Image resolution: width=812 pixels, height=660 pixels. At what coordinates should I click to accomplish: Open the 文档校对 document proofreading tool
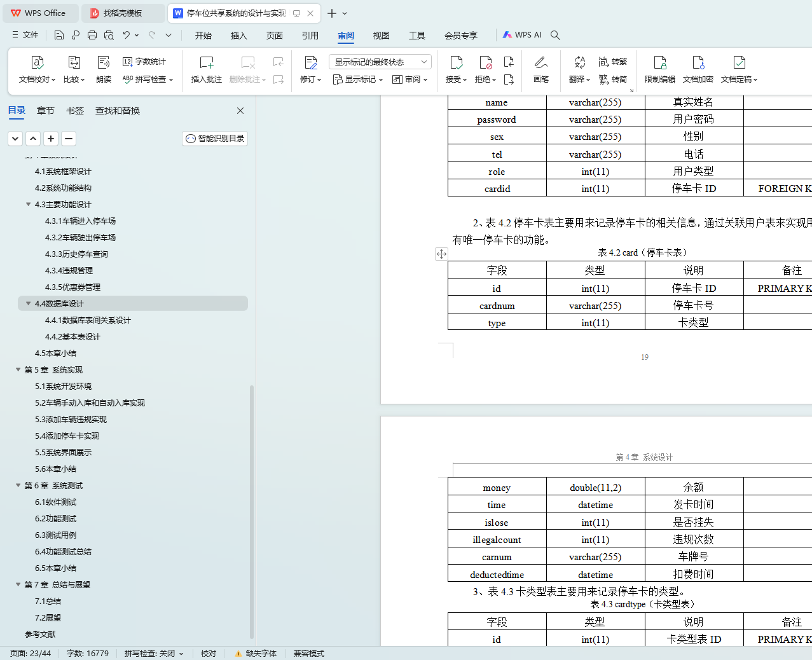[x=37, y=69]
